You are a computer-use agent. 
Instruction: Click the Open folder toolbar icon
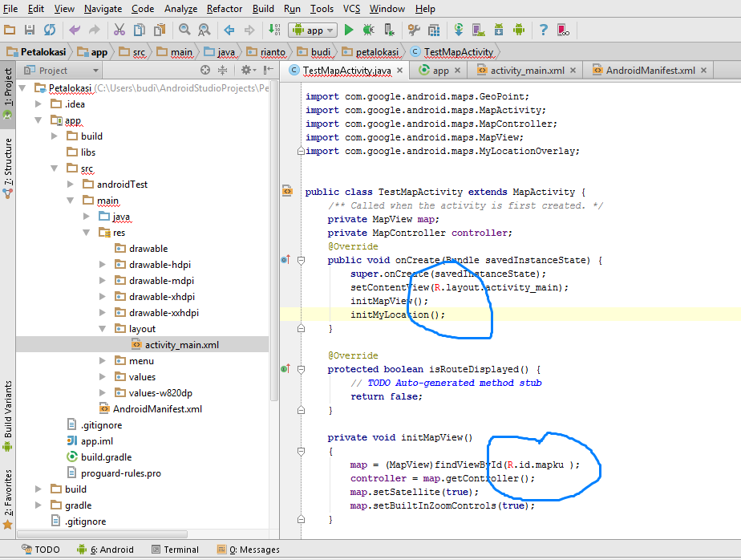10,30
